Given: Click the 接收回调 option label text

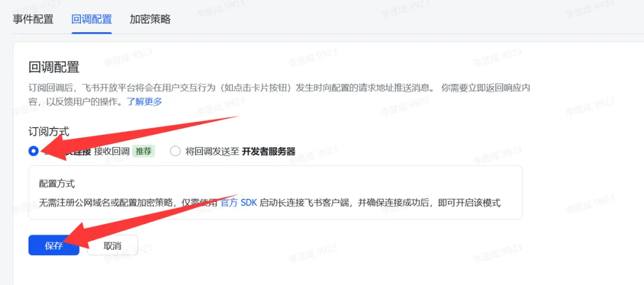Looking at the screenshot, I should tap(112, 151).
